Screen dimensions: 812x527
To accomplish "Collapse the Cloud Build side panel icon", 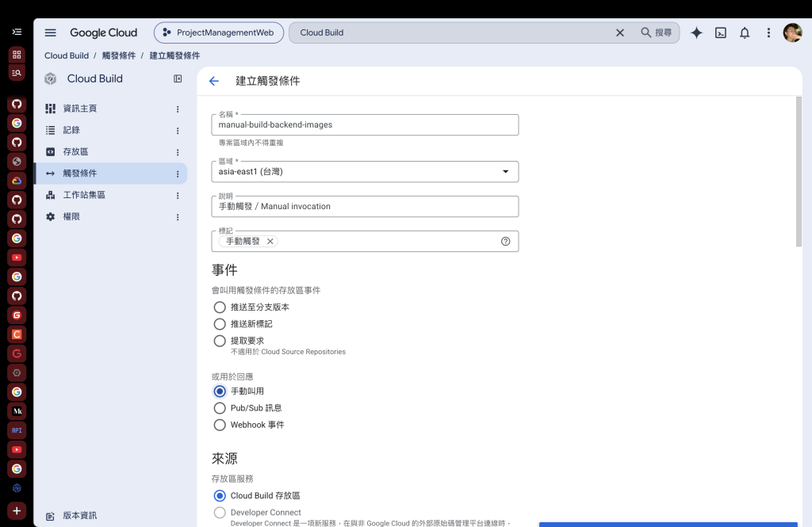I will (178, 78).
